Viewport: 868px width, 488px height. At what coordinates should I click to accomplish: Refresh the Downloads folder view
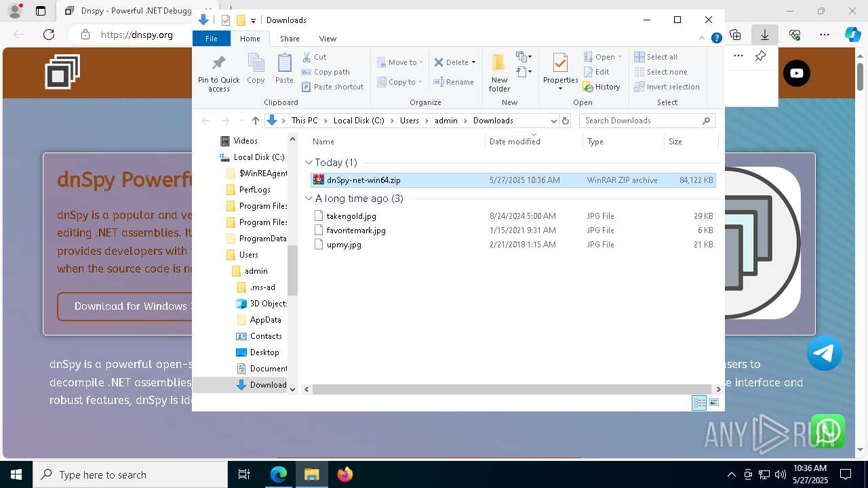tap(566, 121)
